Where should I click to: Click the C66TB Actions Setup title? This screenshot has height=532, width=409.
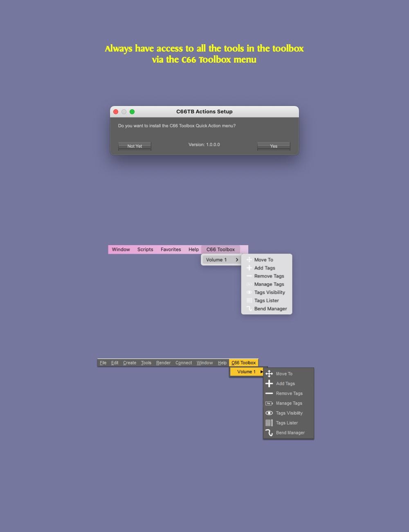click(x=204, y=112)
